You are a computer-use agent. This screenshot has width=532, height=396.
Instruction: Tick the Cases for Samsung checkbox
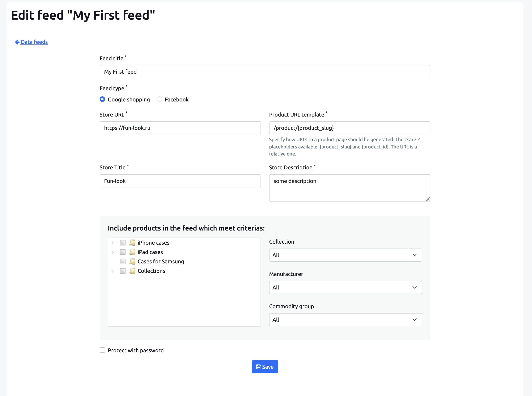click(123, 261)
